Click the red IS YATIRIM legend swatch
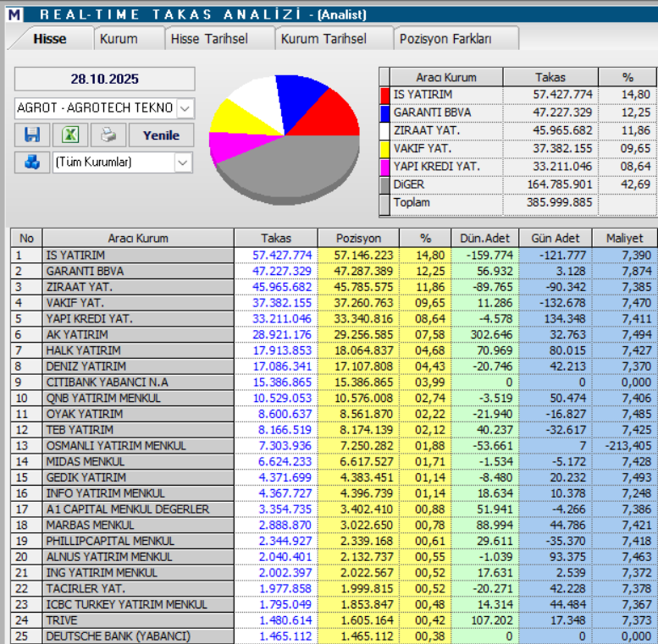Viewport: 658px width, 644px height. (385, 95)
